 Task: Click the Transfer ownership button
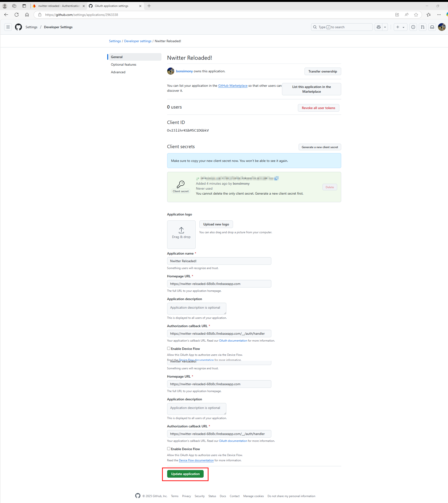point(323,72)
